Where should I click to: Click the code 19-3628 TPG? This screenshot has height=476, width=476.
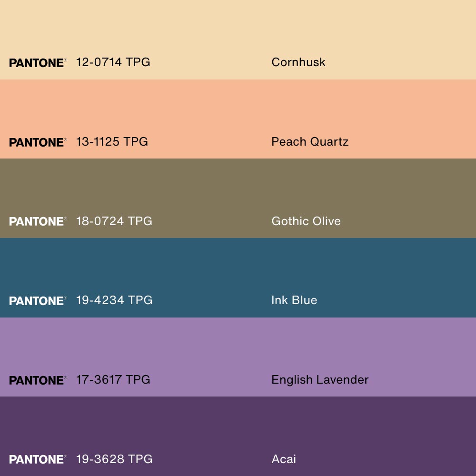(114, 459)
